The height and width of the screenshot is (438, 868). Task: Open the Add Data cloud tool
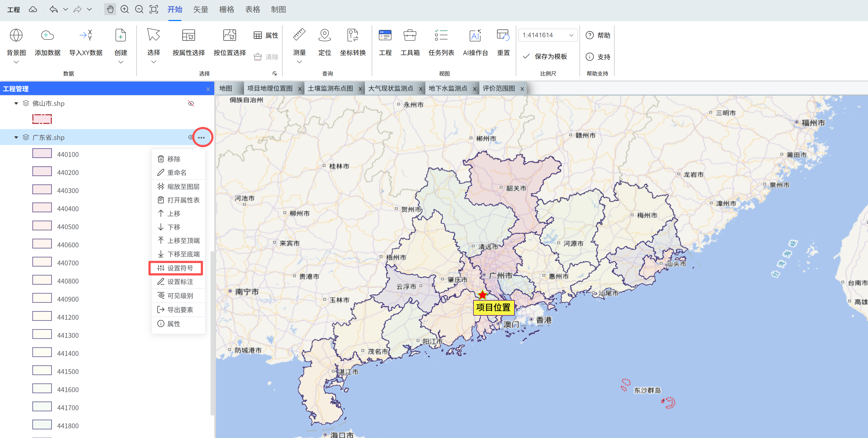[x=48, y=35]
